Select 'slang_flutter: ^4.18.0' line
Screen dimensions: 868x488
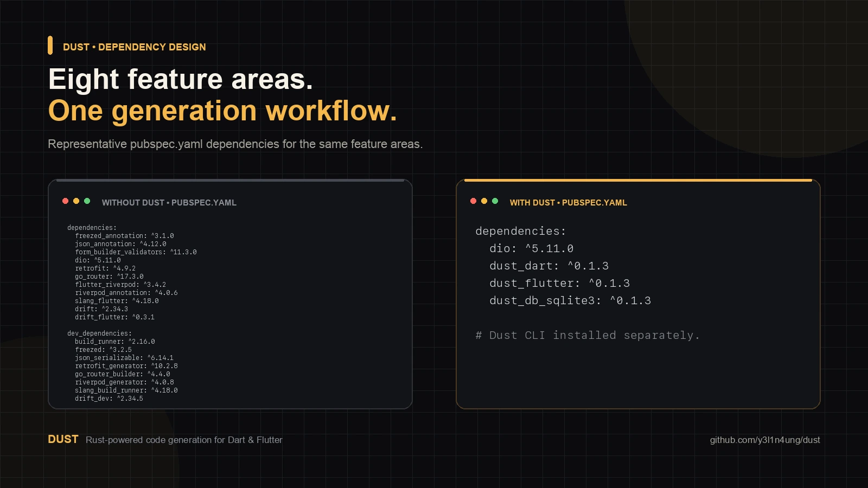(x=117, y=301)
